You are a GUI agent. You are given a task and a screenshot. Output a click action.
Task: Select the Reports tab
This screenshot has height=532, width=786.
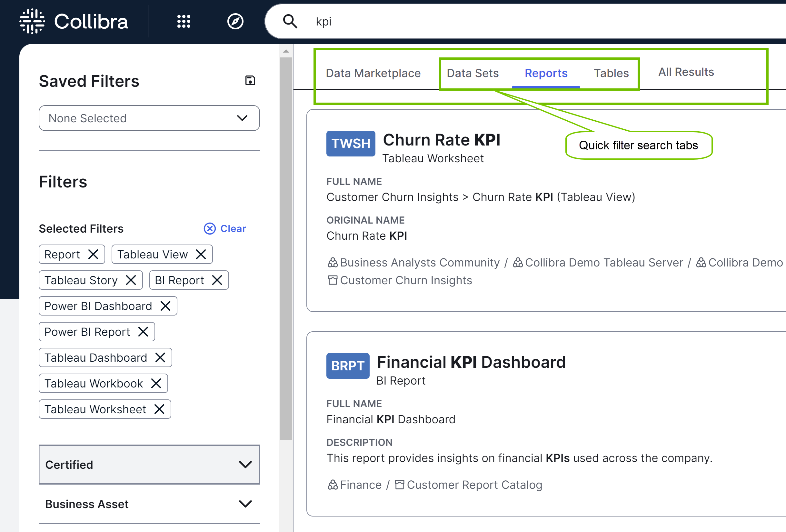(546, 73)
